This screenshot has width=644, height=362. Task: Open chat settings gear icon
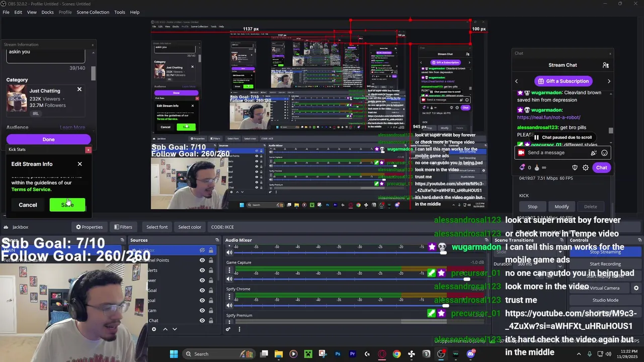point(586,167)
